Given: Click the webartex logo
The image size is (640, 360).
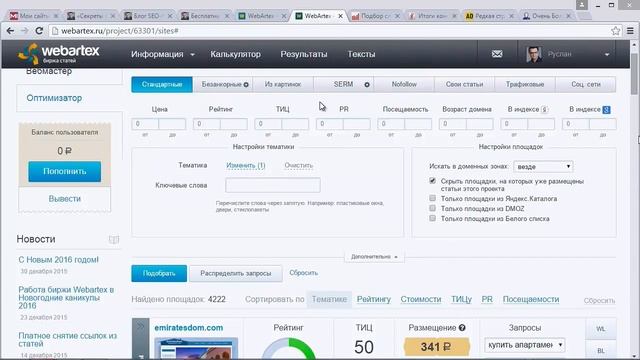Looking at the screenshot, I should [59, 53].
